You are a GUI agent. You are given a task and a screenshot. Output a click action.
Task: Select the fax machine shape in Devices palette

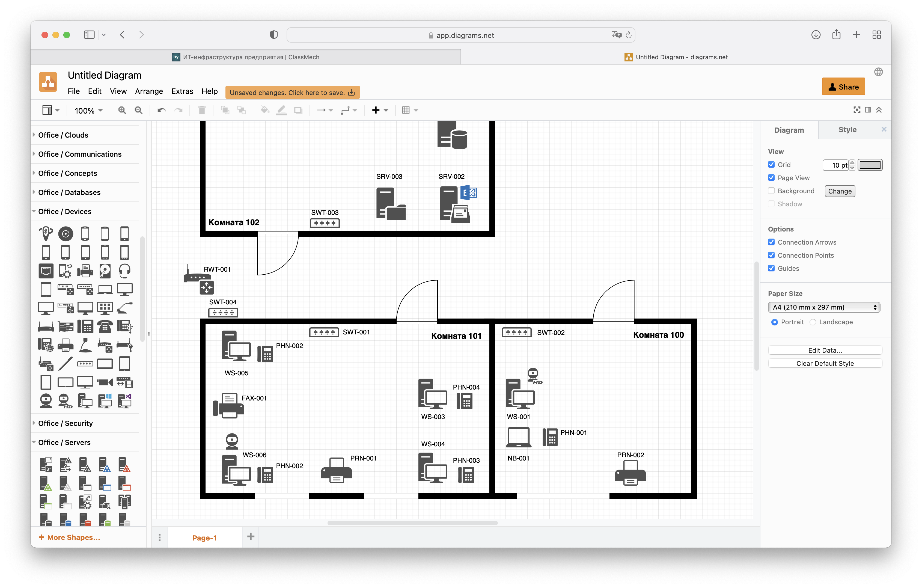[x=85, y=271]
